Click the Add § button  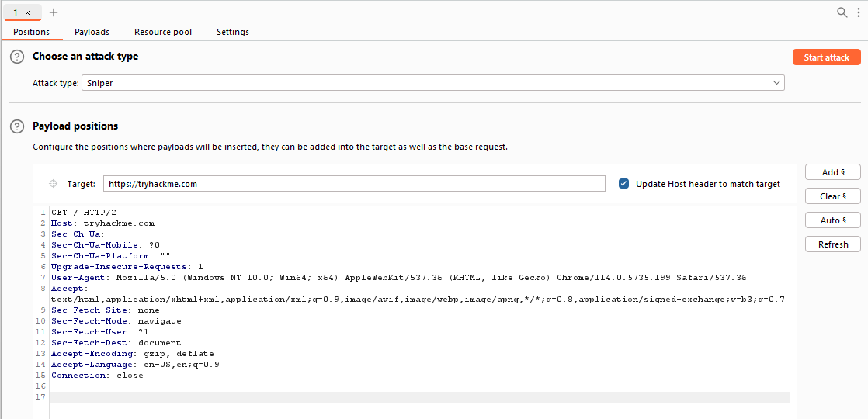(832, 172)
